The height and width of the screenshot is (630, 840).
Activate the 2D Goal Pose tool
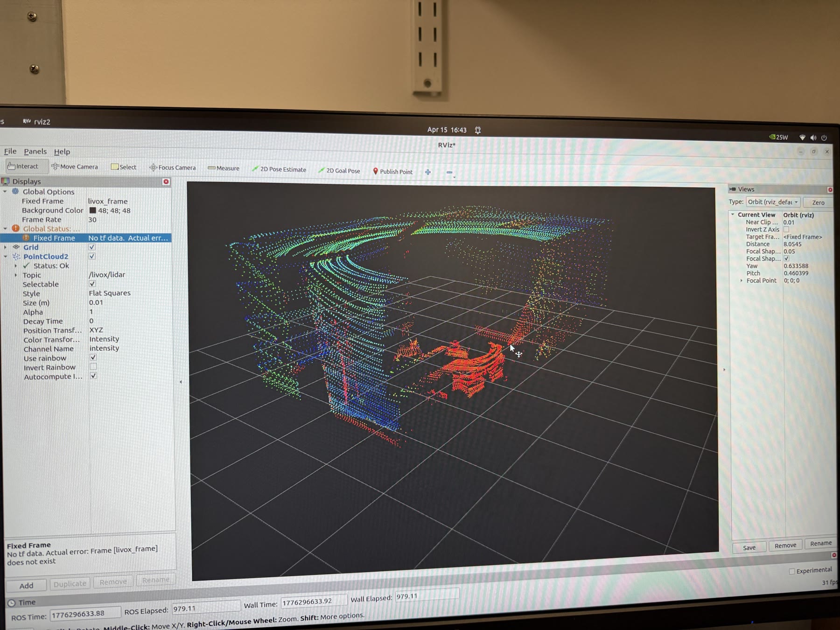339,171
